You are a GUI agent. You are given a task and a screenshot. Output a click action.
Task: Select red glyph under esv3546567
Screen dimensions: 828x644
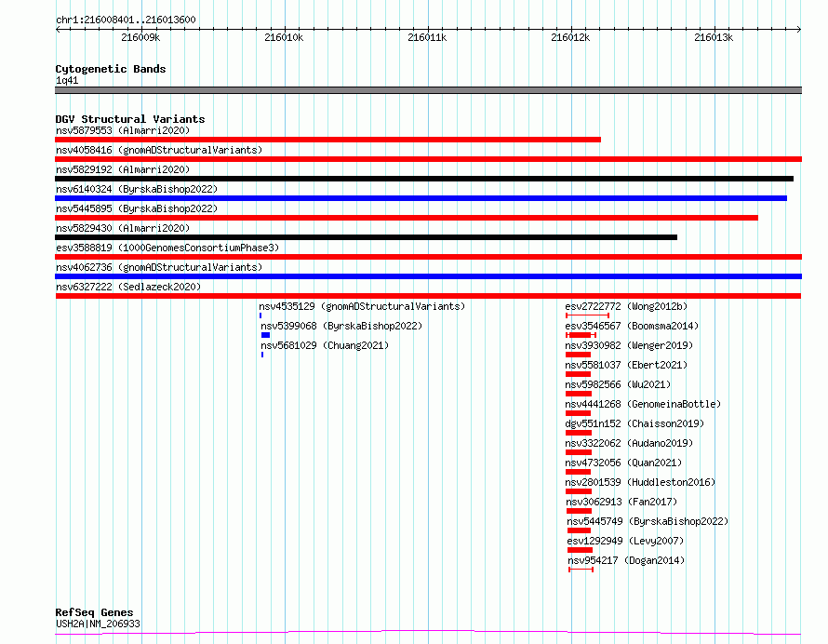pyautogui.click(x=581, y=335)
